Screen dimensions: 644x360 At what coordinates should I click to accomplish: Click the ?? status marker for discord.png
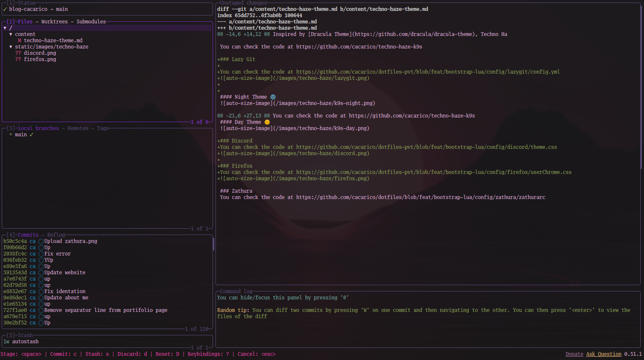tap(18, 53)
